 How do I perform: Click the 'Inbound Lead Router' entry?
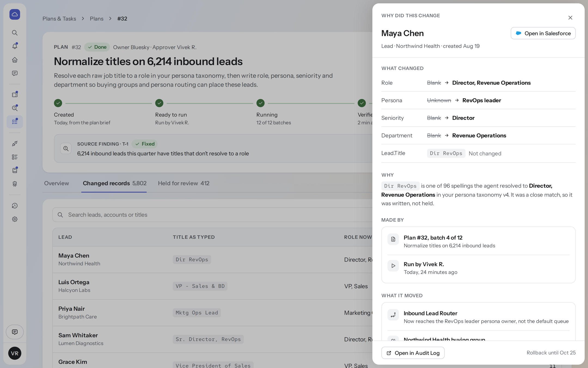[478, 317]
